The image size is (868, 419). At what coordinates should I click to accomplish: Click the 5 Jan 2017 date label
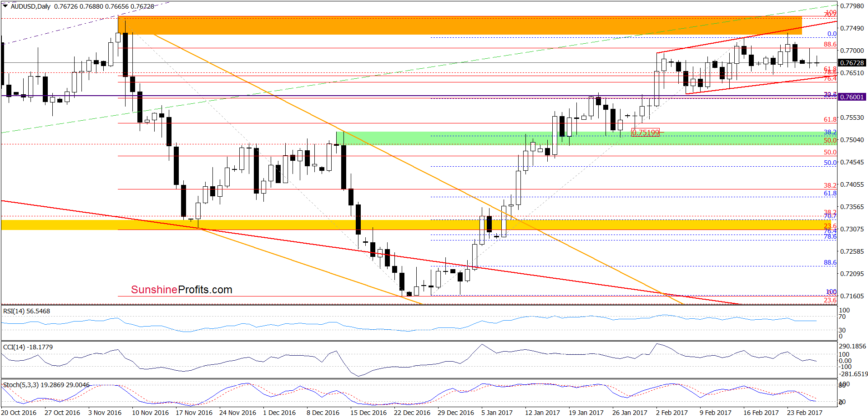pyautogui.click(x=497, y=413)
